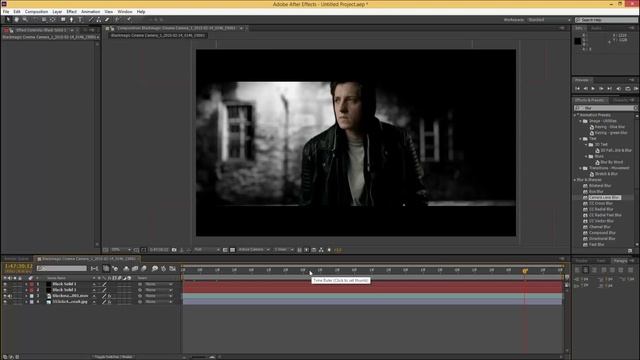The width and height of the screenshot is (640, 360).
Task: Open the resolution Full dropdown
Action: [207, 250]
